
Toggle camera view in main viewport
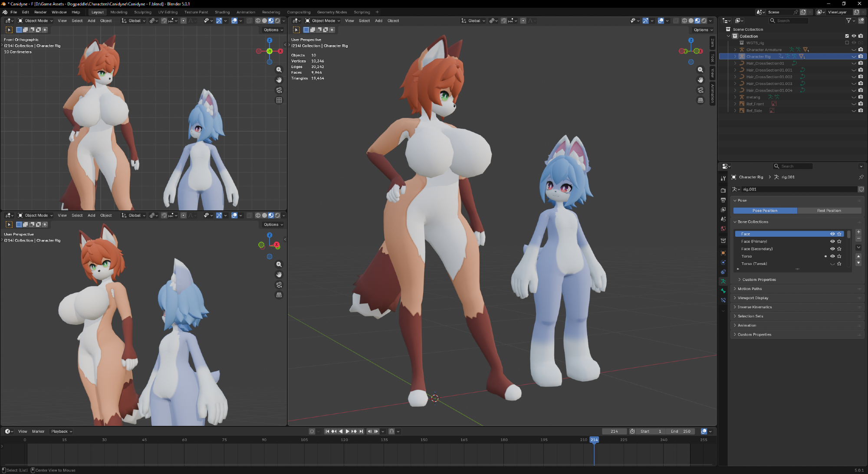click(x=700, y=90)
